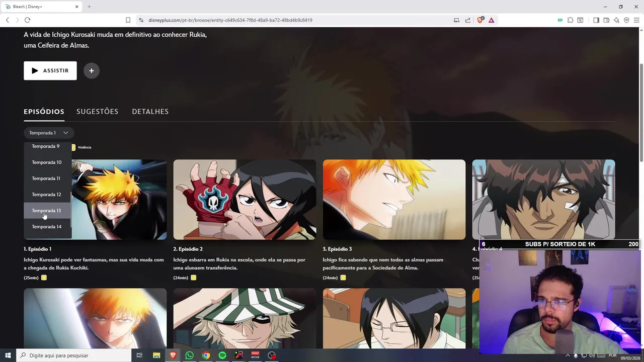
Task: Click the '3. Episódio 3' title
Action: (338, 249)
